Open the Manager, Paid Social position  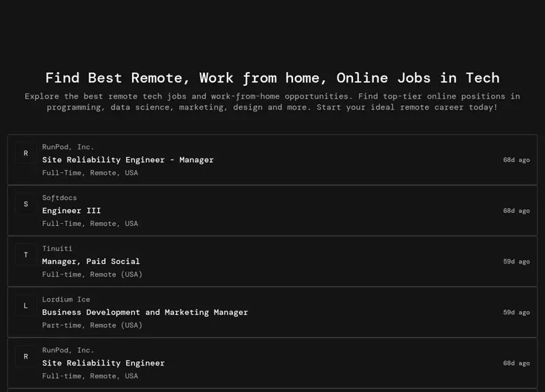coord(91,261)
